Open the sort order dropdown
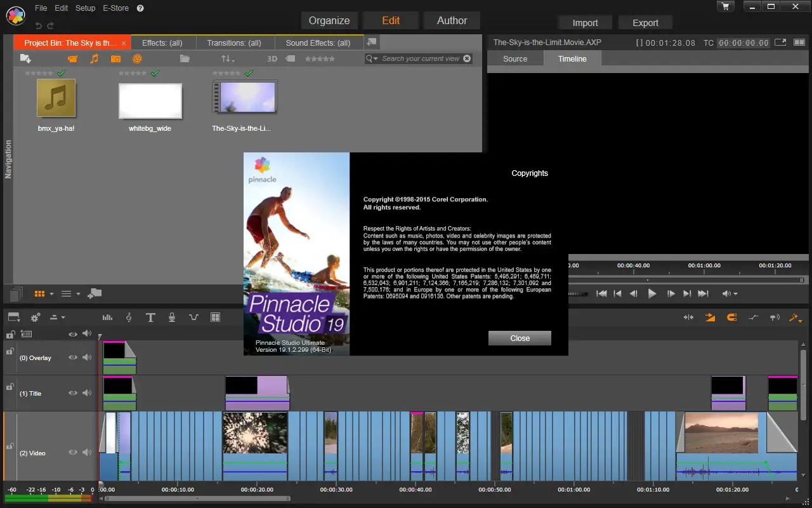812x508 pixels. click(228, 58)
